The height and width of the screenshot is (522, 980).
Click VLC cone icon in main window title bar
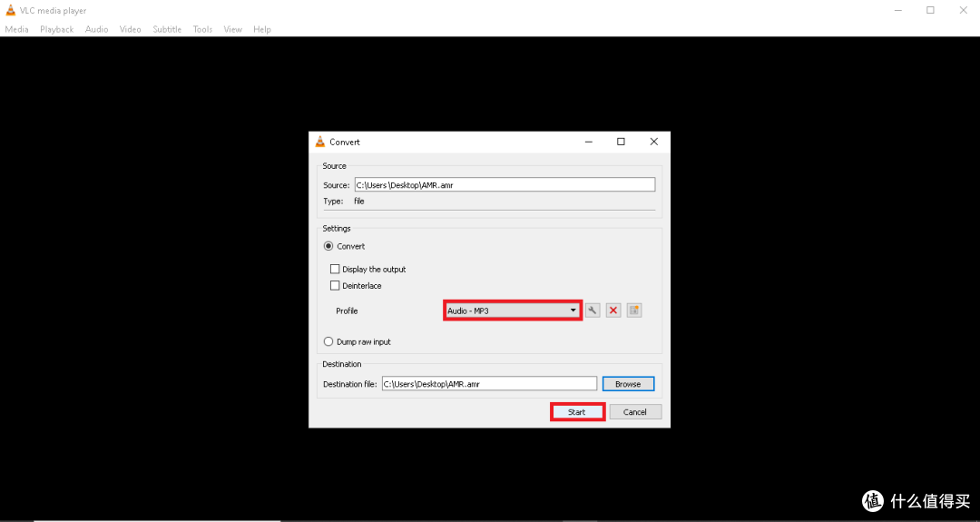pos(10,10)
